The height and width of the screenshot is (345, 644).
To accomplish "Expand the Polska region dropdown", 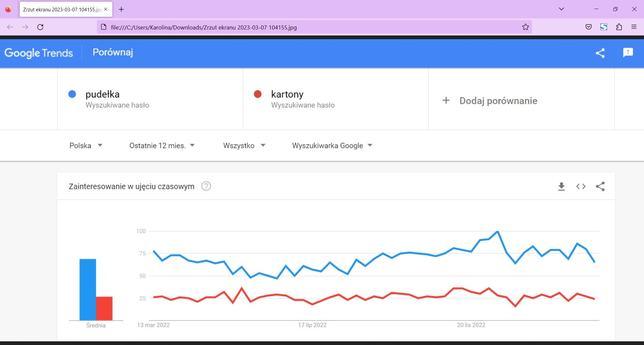I will coord(86,146).
